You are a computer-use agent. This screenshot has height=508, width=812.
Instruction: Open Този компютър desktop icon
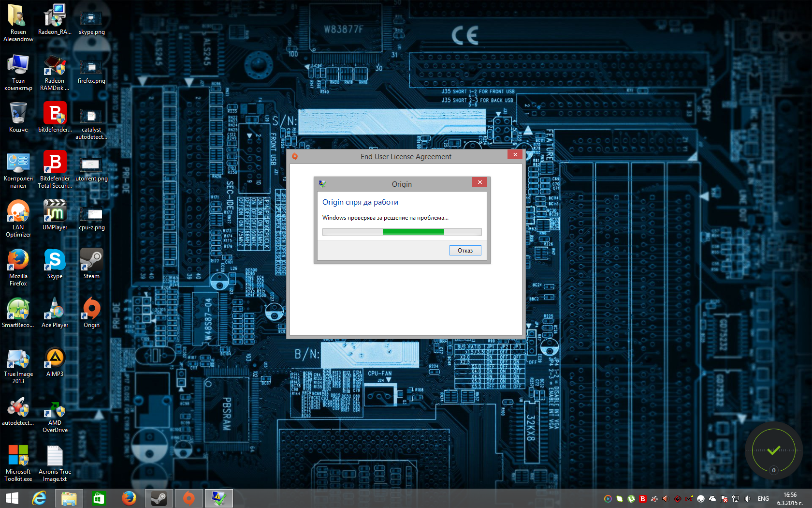(x=18, y=72)
